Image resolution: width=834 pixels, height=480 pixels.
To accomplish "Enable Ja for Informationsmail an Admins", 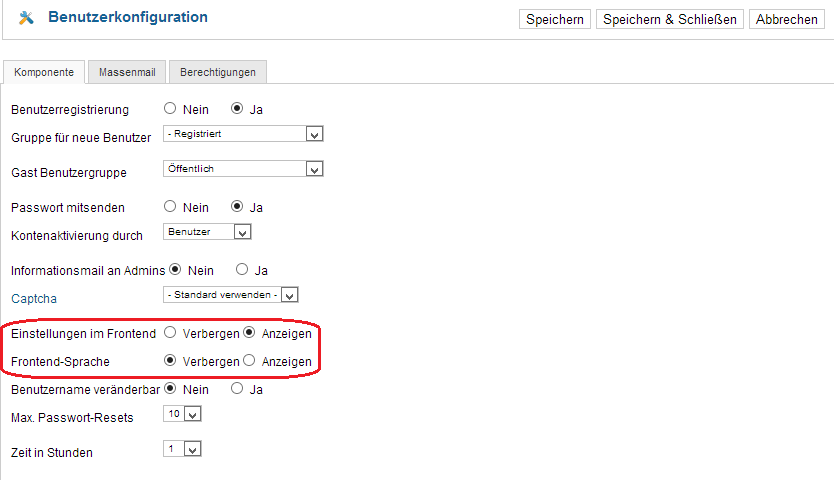I will 242,269.
